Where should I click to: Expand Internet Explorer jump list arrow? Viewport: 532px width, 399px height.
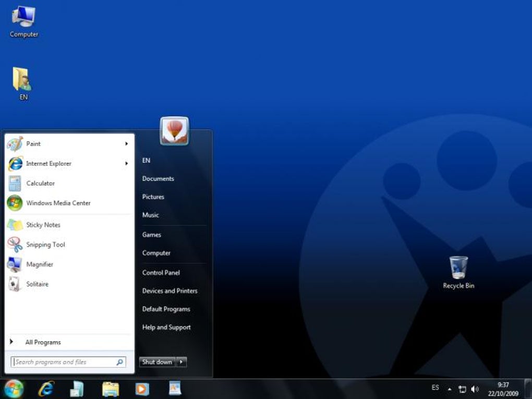(126, 164)
